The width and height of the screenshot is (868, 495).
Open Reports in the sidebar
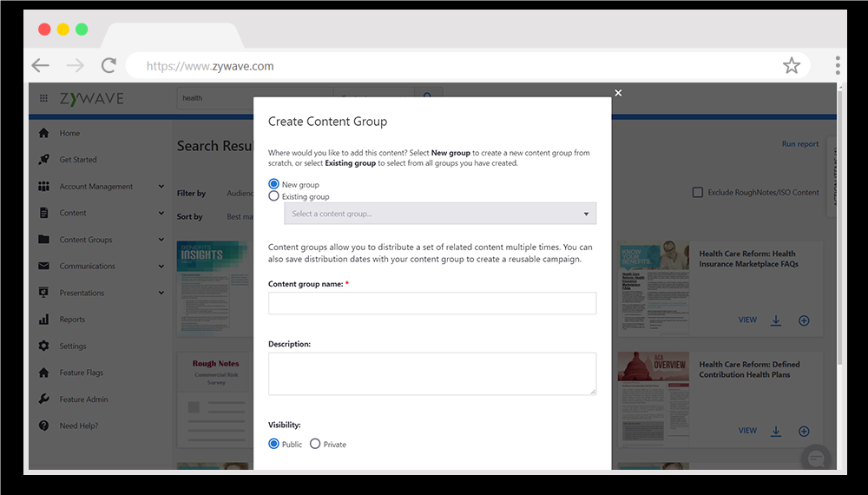72,320
